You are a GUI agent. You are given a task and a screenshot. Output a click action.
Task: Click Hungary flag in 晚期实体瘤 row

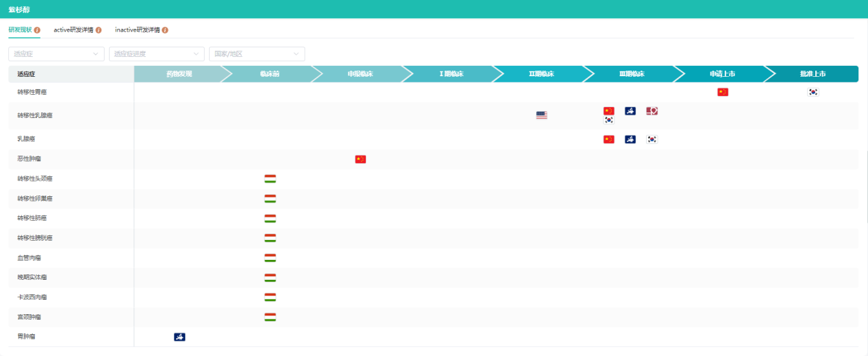270,278
